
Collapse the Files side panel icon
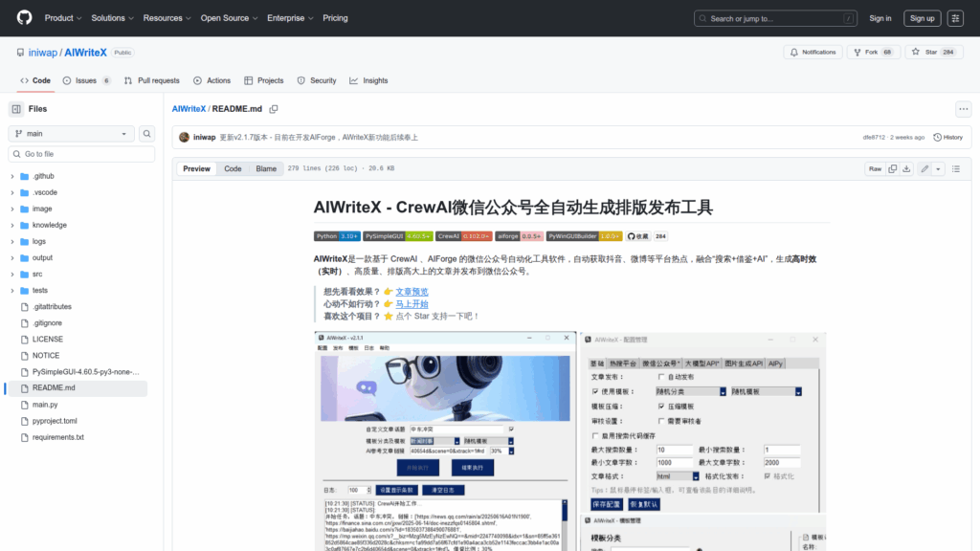(16, 109)
